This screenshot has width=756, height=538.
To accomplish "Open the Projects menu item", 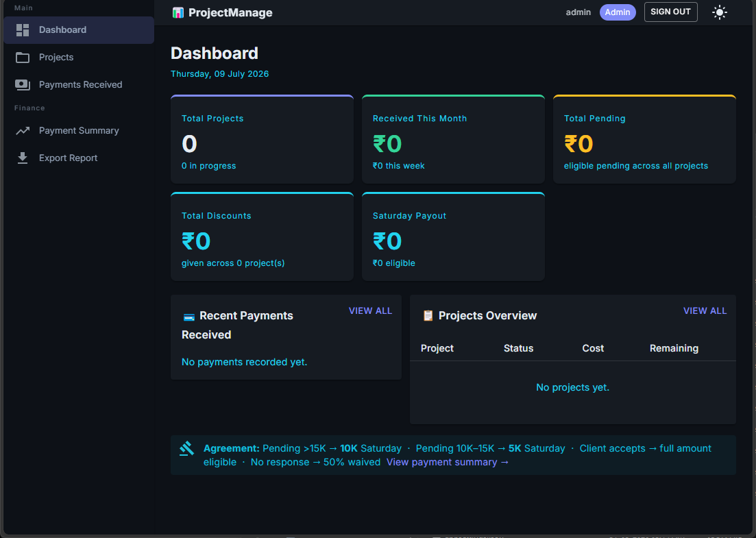I will tap(79, 58).
